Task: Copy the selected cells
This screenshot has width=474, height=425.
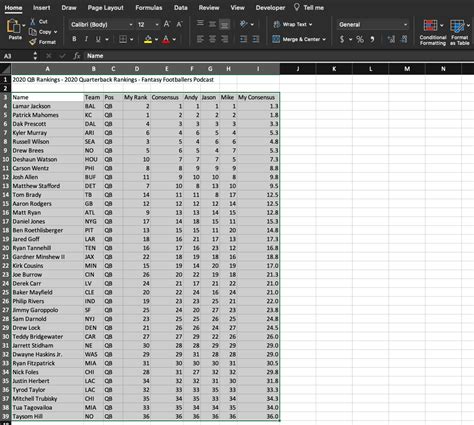Action: click(x=33, y=32)
